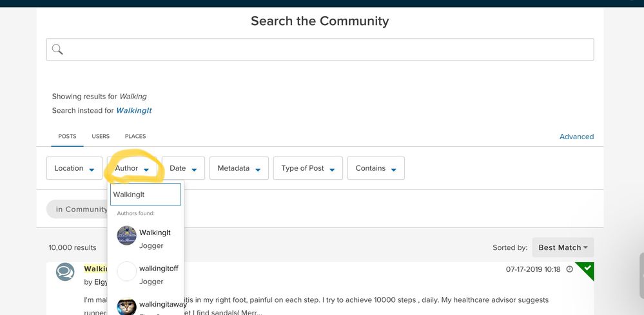Click the WalkingIt user avatar
644x315 pixels.
(126, 236)
